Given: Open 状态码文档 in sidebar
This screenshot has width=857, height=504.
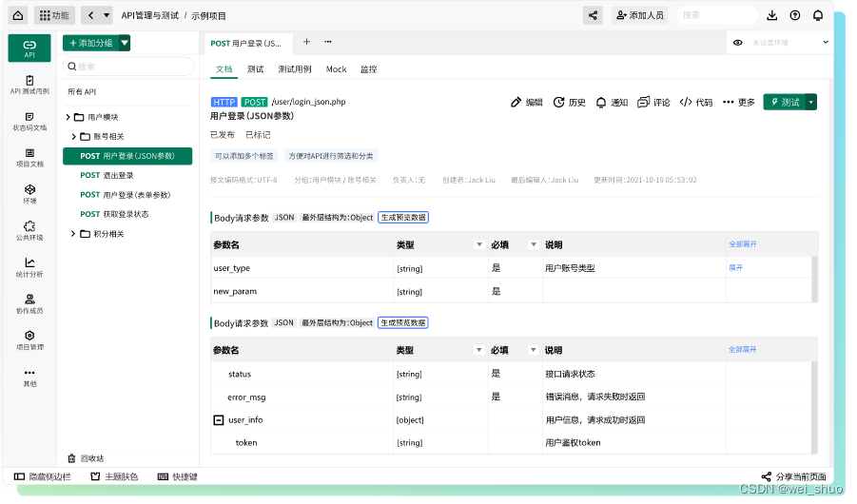Looking at the screenshot, I should pyautogui.click(x=29, y=122).
